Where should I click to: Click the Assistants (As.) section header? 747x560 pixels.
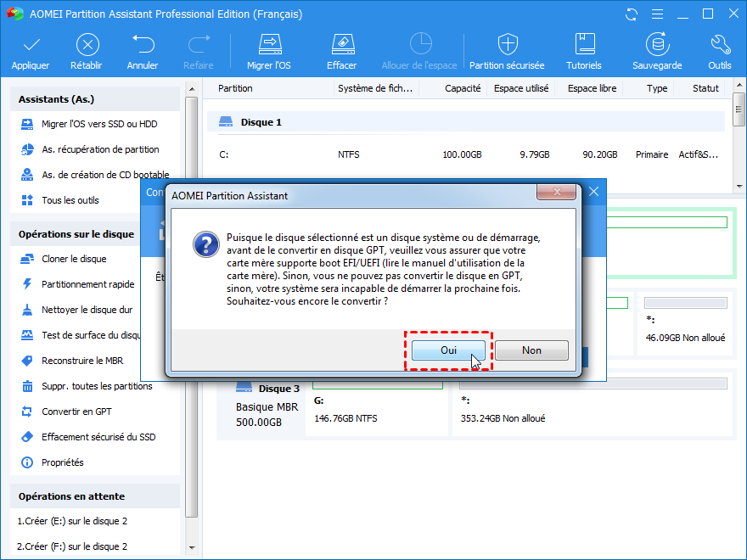(95, 99)
